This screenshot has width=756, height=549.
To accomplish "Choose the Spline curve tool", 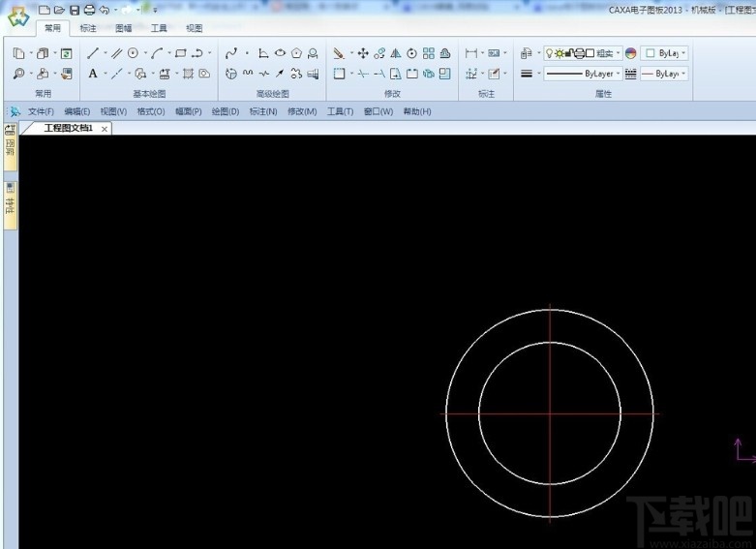I will 230,53.
